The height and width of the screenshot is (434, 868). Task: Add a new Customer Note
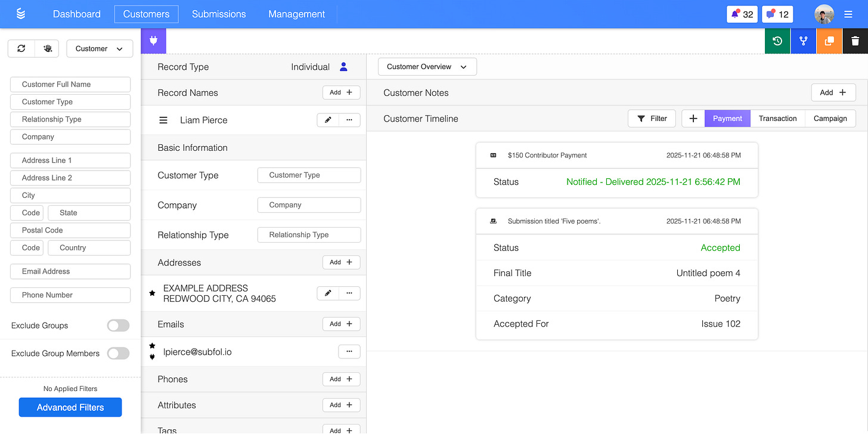click(833, 92)
